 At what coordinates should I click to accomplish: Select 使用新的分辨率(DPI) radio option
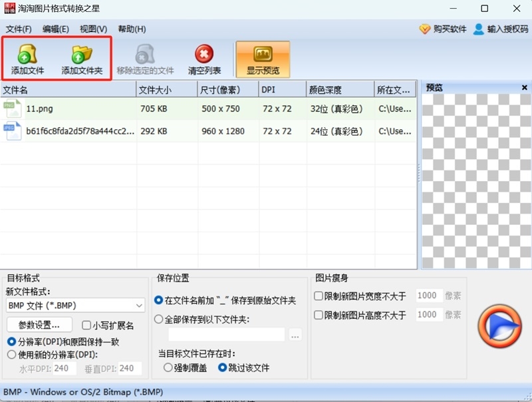11,355
